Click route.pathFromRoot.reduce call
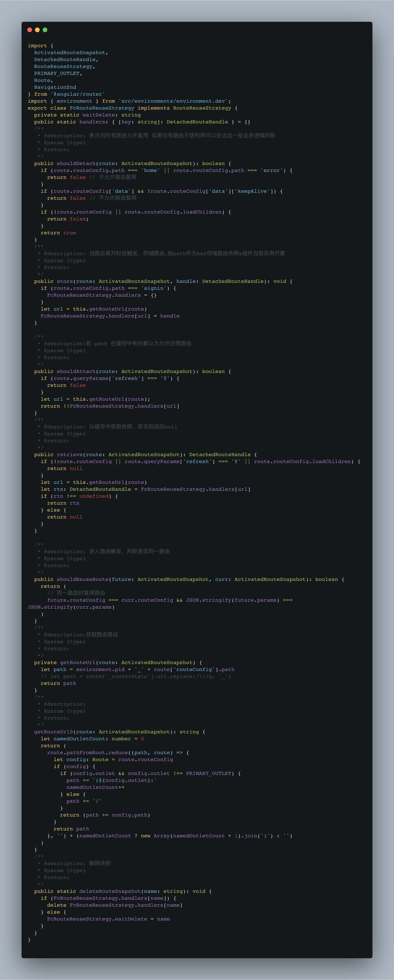 click(x=118, y=752)
